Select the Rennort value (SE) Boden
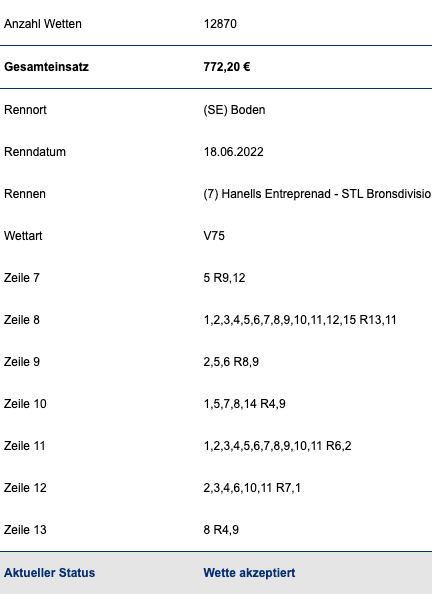This screenshot has height=594, width=432. [x=234, y=110]
